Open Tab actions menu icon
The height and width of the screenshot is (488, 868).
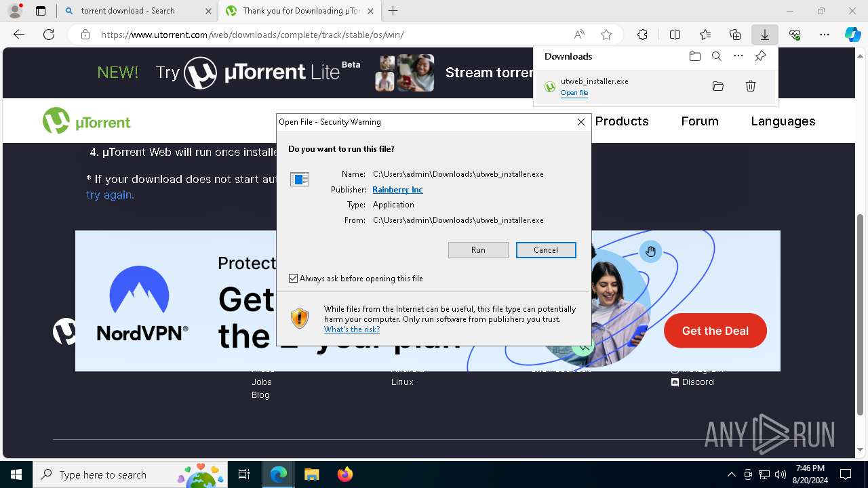41,11
